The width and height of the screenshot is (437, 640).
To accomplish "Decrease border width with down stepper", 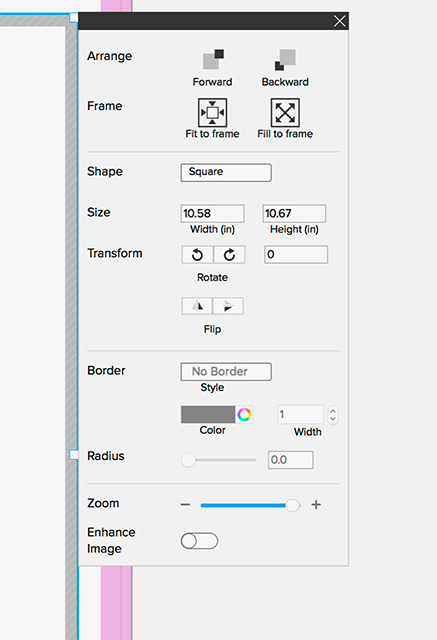I will tap(333, 419).
